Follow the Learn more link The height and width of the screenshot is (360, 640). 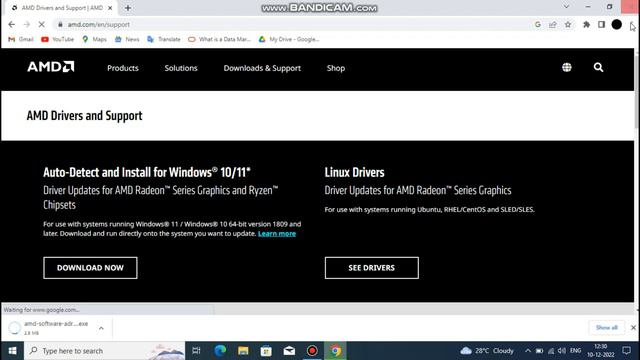(x=277, y=233)
